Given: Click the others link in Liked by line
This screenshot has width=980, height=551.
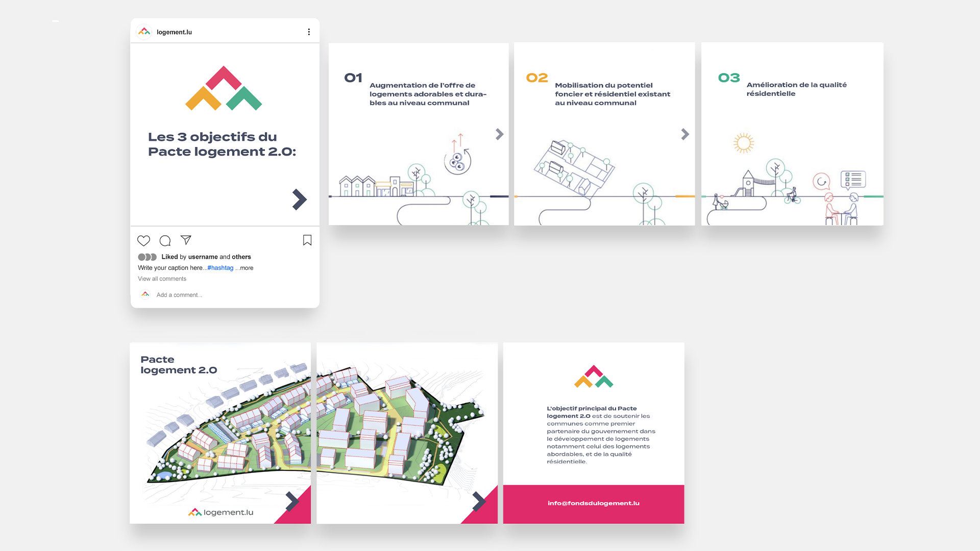Looking at the screenshot, I should (241, 257).
